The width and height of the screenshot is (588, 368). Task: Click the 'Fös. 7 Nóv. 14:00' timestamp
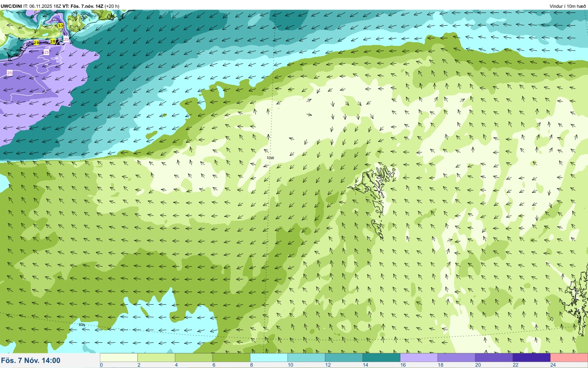[x=31, y=361]
